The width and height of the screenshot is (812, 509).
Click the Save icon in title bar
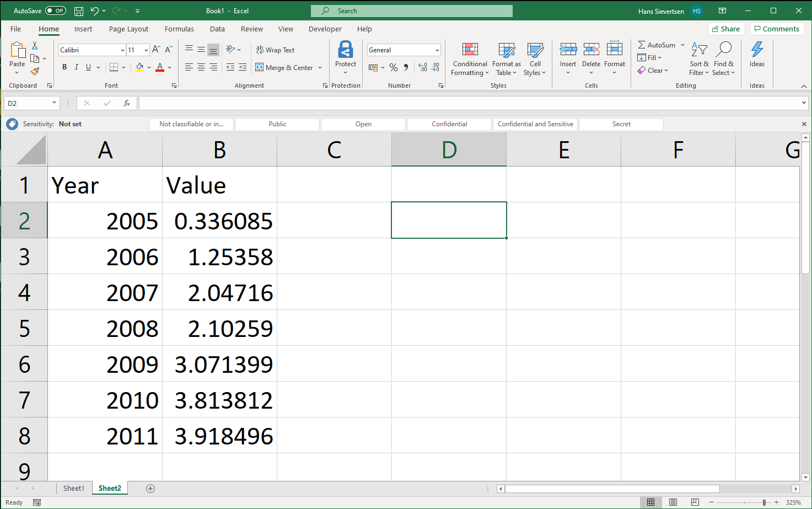click(x=79, y=11)
